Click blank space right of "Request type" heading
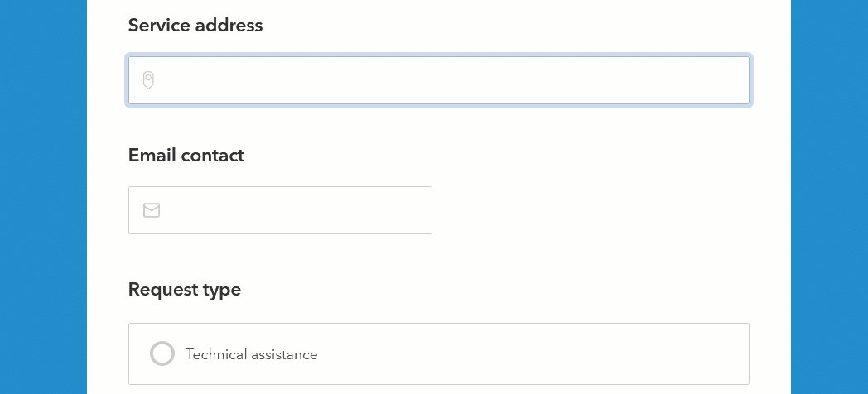The width and height of the screenshot is (868, 394). pyautogui.click(x=497, y=290)
